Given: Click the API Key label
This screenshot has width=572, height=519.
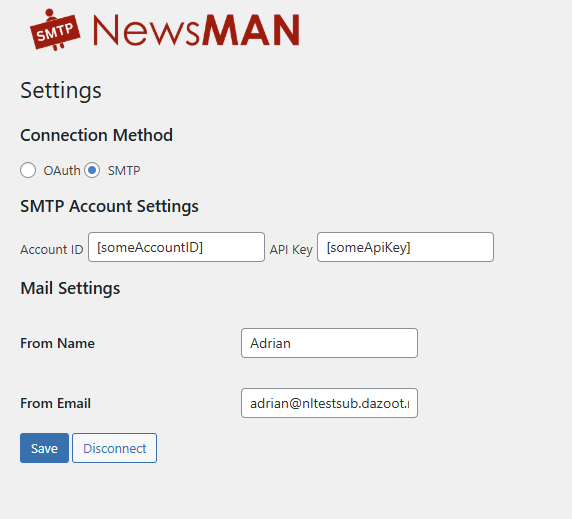Looking at the screenshot, I should 291,250.
